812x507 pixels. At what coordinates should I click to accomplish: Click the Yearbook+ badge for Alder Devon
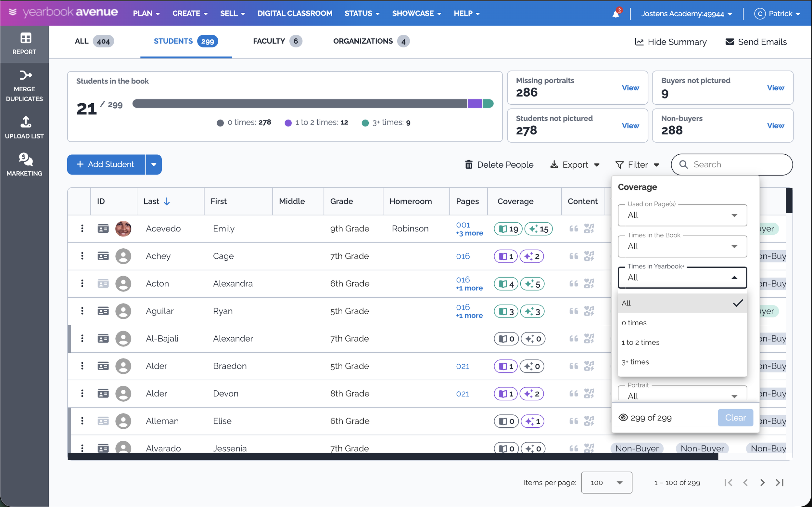point(531,394)
